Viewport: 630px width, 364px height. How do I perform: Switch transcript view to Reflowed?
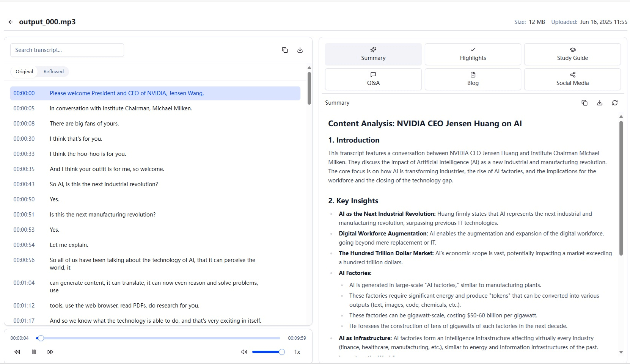[53, 72]
